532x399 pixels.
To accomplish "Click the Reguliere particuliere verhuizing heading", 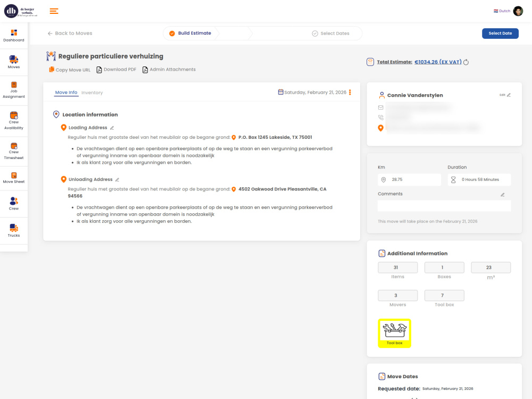I will tap(111, 56).
